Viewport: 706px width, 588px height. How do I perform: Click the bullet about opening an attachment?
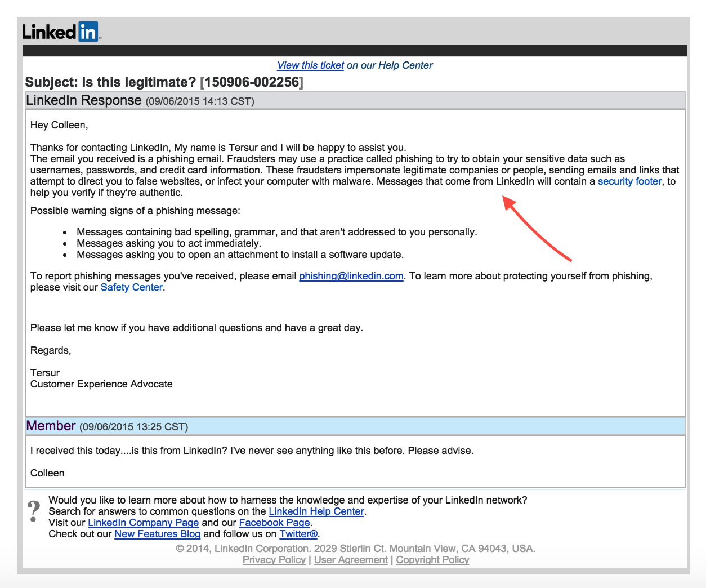[240, 255]
